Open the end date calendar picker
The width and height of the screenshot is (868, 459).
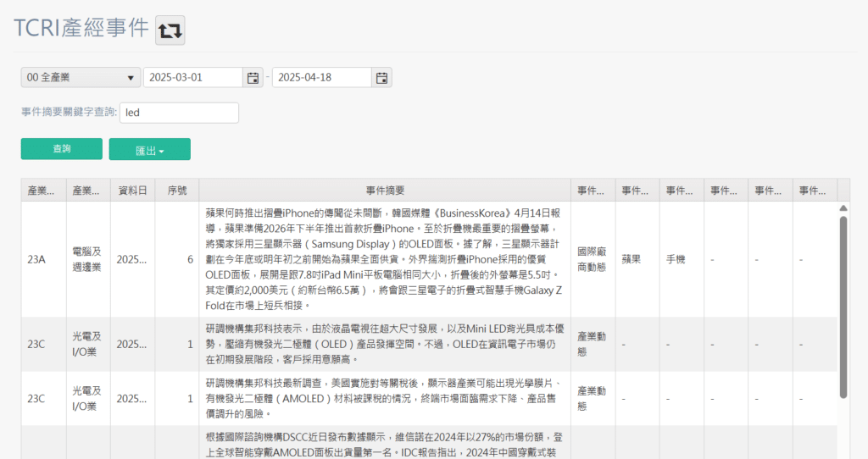[x=382, y=77]
